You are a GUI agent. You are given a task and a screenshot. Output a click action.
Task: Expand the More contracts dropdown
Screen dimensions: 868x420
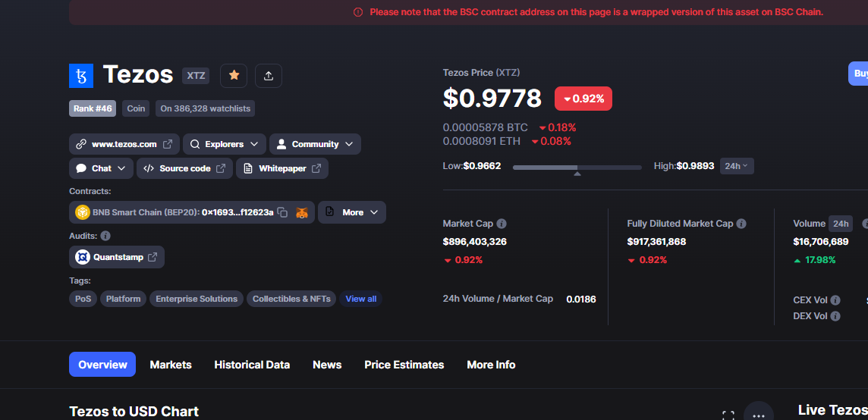click(x=352, y=212)
